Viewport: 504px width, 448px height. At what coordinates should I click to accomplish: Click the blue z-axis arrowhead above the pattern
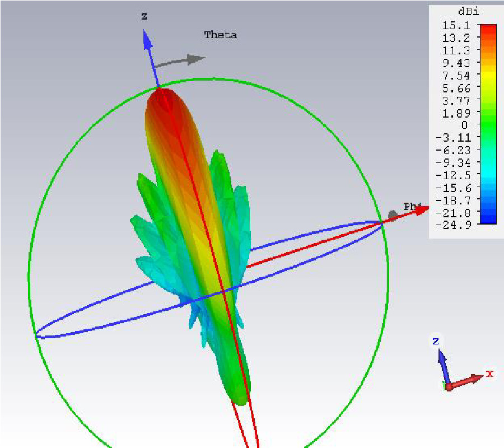(147, 39)
